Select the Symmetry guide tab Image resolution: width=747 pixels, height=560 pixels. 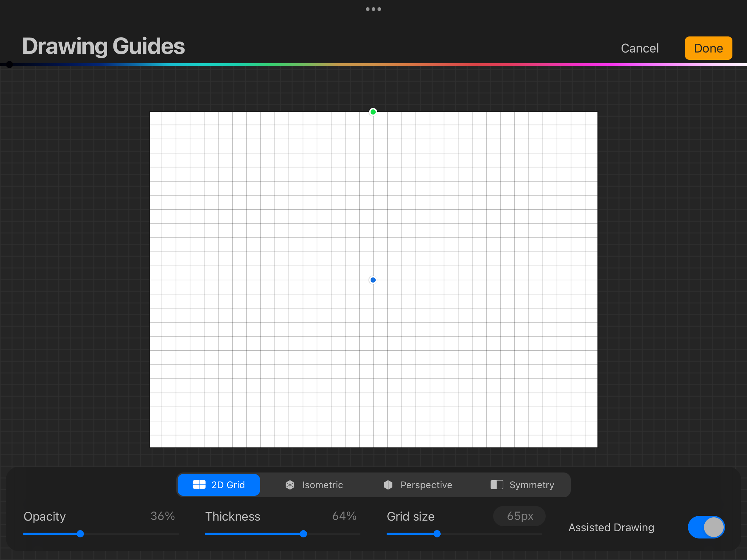click(x=522, y=485)
